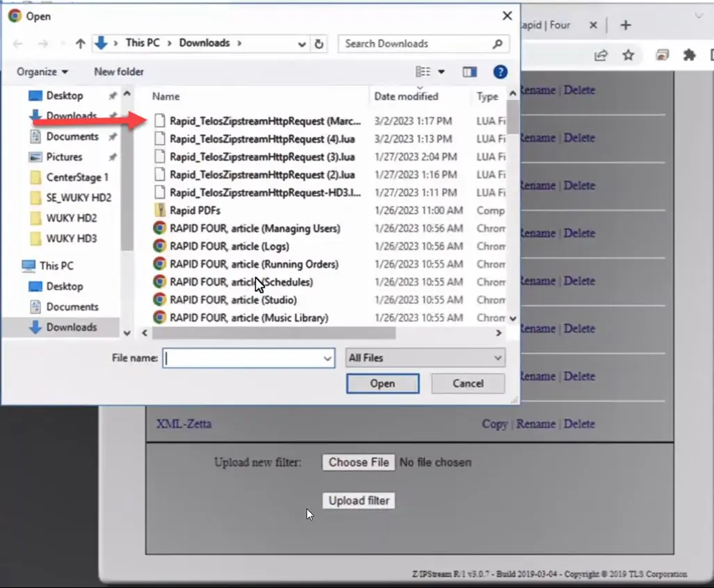Show the preview pane in the dialog
This screenshot has width=714, height=588.
coord(469,72)
